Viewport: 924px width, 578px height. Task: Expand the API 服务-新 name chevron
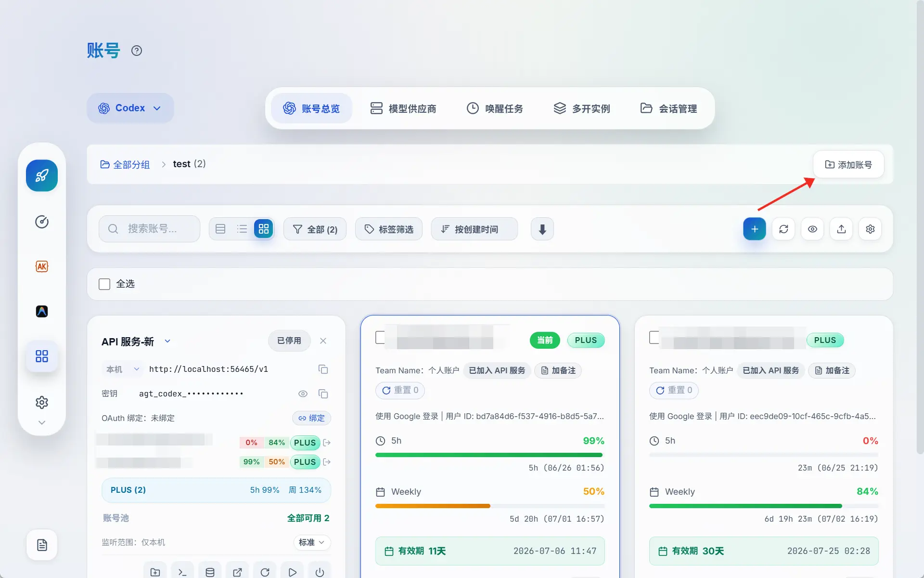pyautogui.click(x=167, y=341)
